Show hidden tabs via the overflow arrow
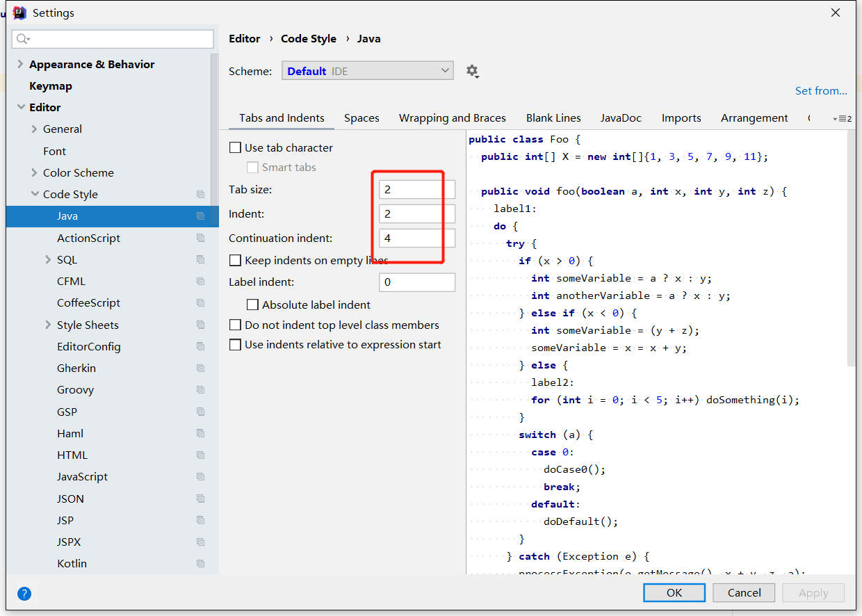 pos(842,119)
